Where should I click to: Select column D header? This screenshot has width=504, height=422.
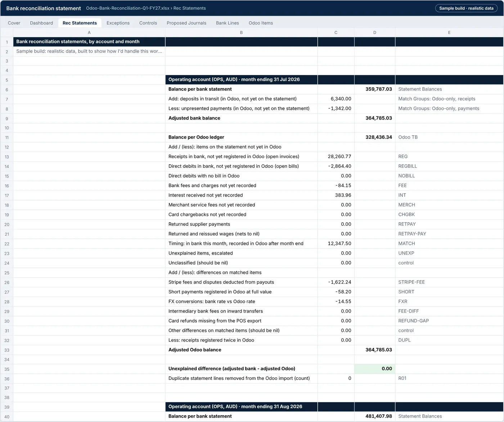pyautogui.click(x=375, y=32)
